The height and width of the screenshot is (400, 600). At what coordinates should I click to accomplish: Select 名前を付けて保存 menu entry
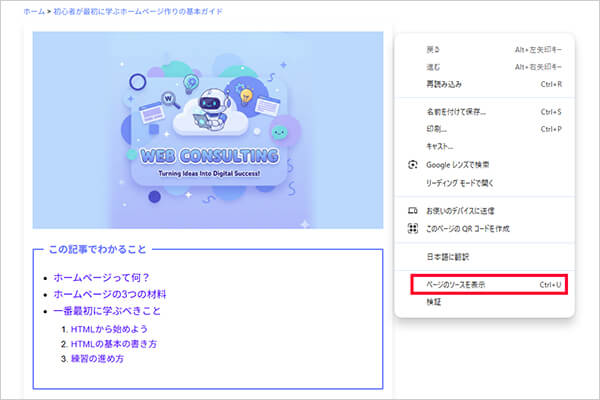[x=484, y=112]
